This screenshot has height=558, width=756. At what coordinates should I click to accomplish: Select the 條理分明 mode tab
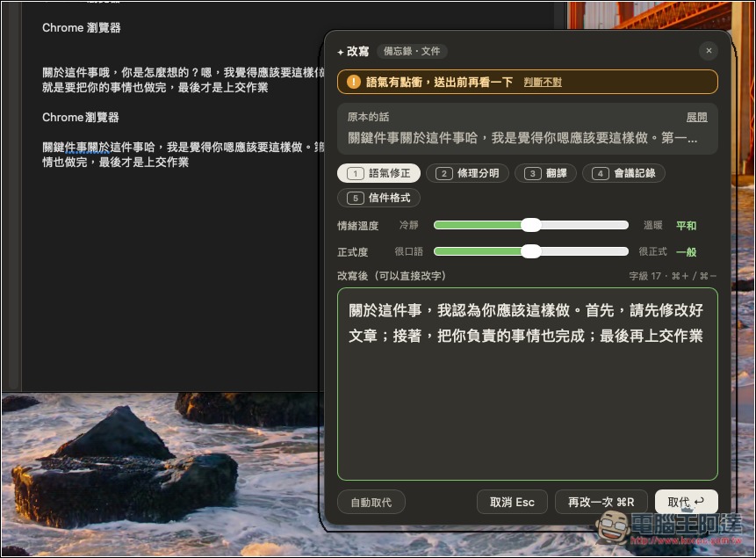(467, 173)
